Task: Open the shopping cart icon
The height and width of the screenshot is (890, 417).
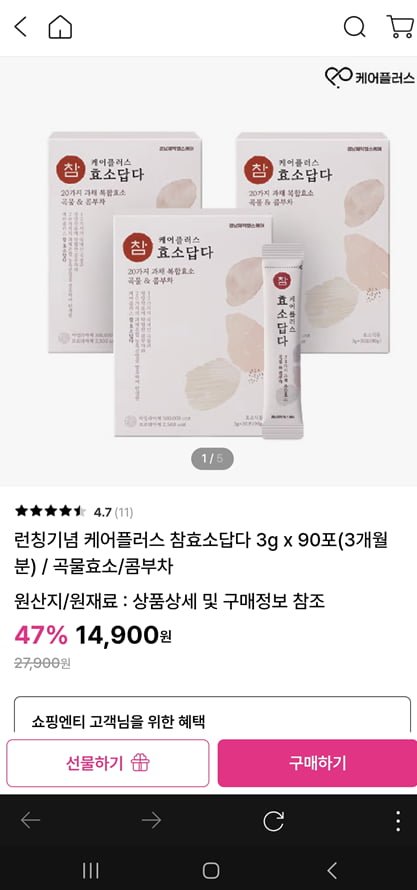Action: click(x=400, y=27)
